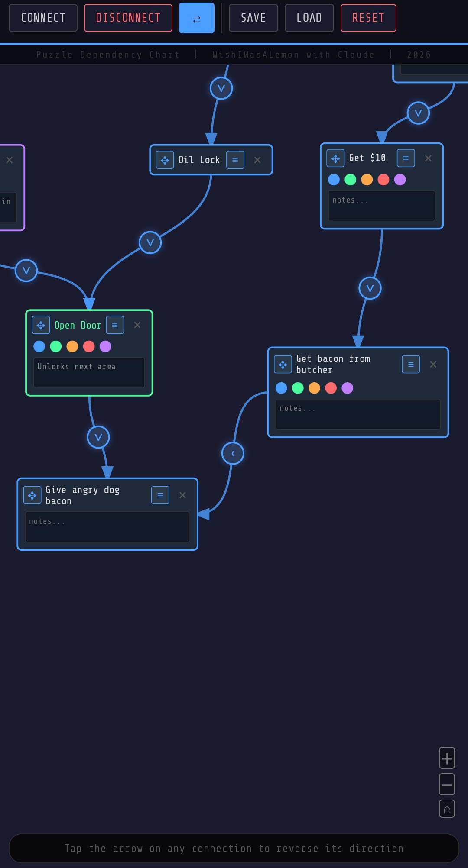Delete the Open Door node
Screen dimensions: 468x868
point(137,325)
